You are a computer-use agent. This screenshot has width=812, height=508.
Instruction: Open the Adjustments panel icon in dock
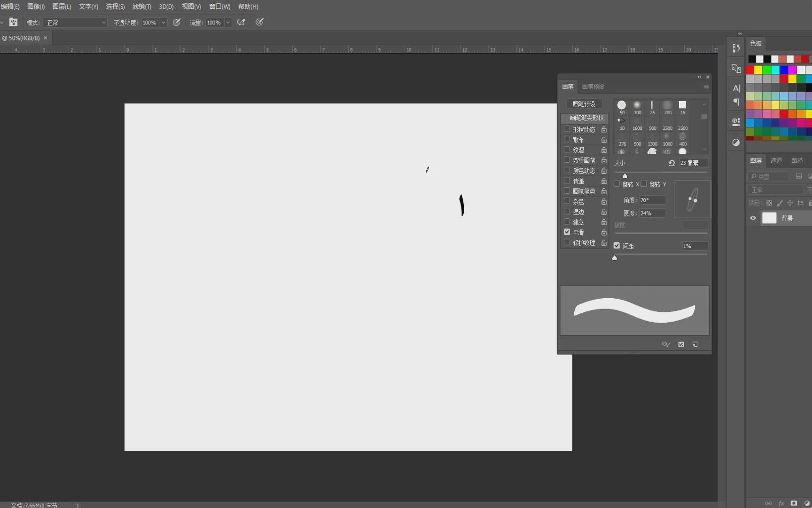[x=736, y=143]
